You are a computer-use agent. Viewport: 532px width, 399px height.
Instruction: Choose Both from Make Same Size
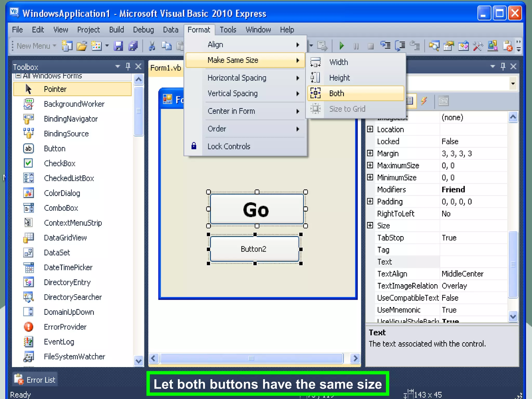[x=337, y=93]
